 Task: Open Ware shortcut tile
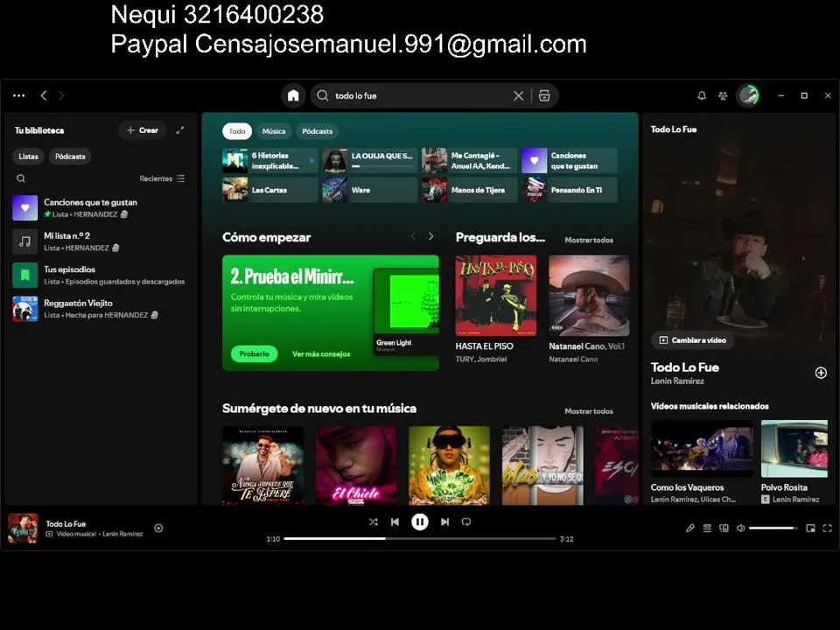click(x=369, y=190)
